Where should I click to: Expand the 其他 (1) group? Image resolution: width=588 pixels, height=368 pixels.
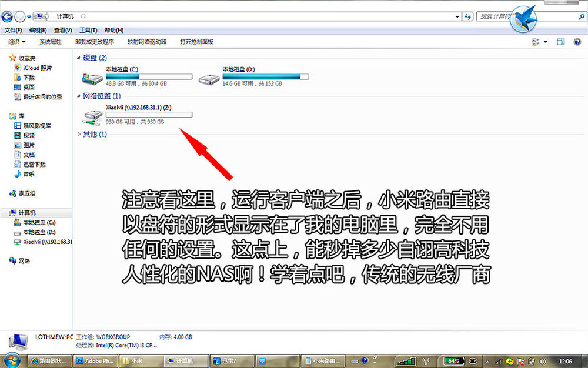[79, 134]
